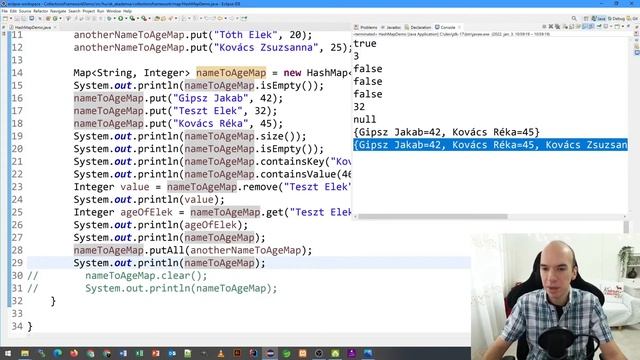Click the Coverage run toolbar icon

(132, 18)
